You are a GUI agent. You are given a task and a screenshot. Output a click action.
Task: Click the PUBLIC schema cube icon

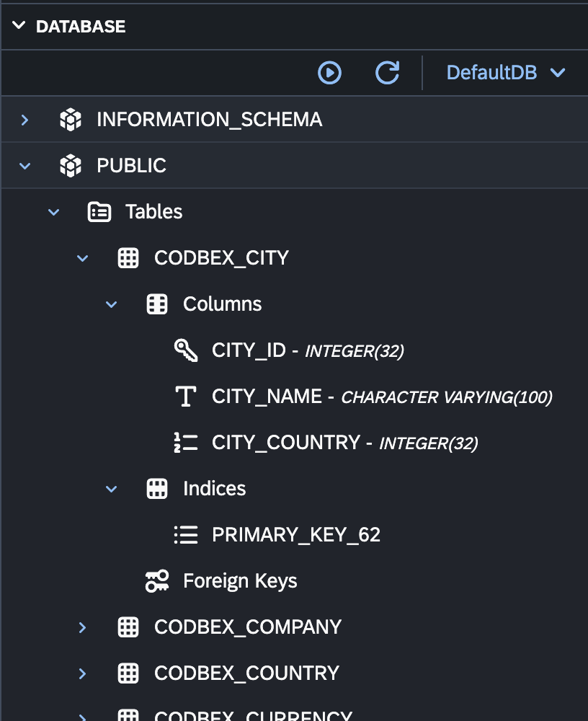[x=71, y=166]
